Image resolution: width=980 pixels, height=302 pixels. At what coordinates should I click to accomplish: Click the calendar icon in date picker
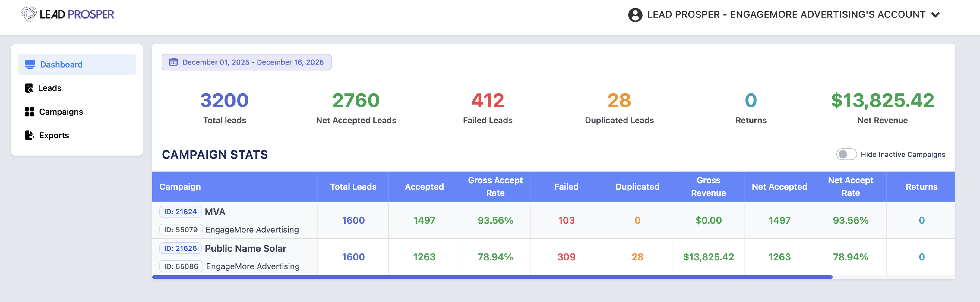pos(173,62)
